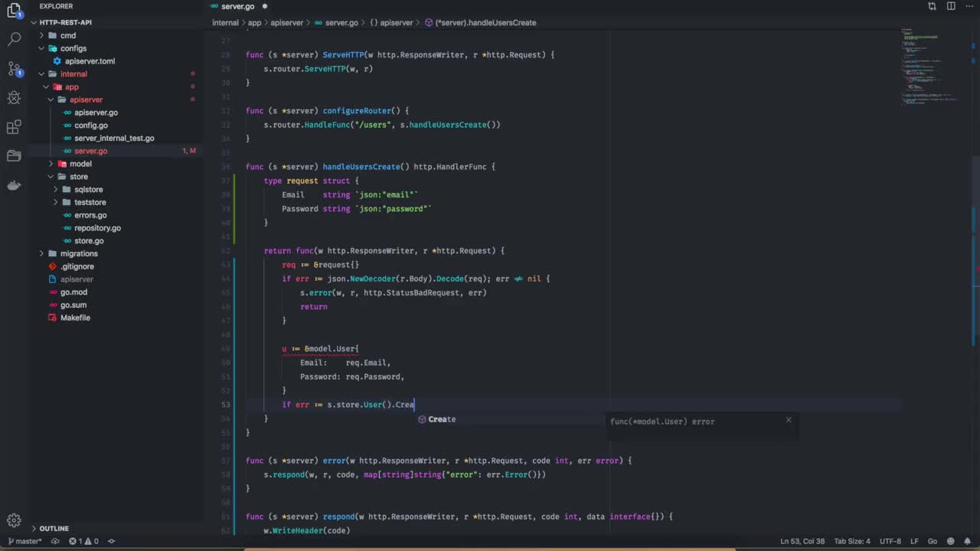
Task: Click 'app' in the breadcrumb
Action: point(254,22)
